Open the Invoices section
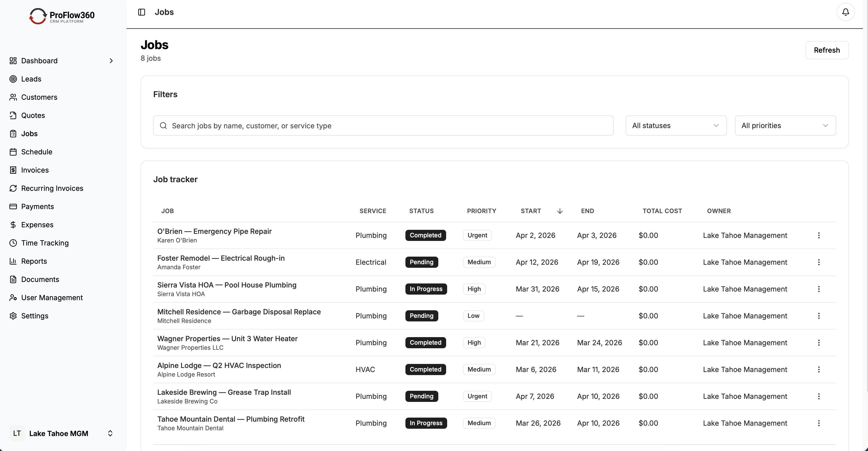 click(x=35, y=170)
